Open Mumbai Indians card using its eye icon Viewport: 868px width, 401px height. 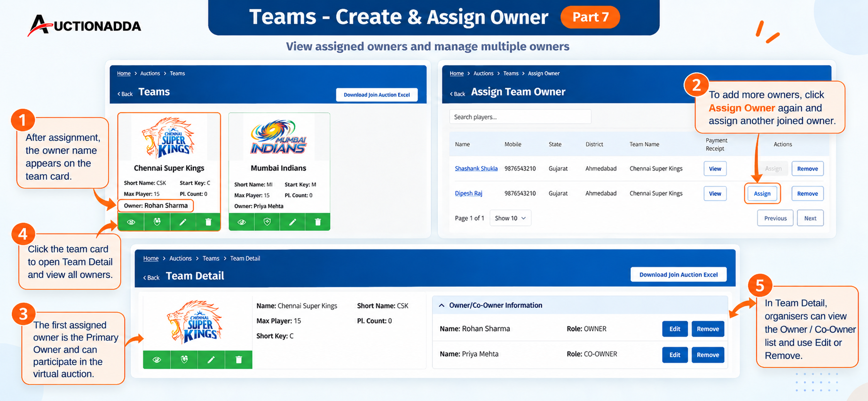click(242, 222)
